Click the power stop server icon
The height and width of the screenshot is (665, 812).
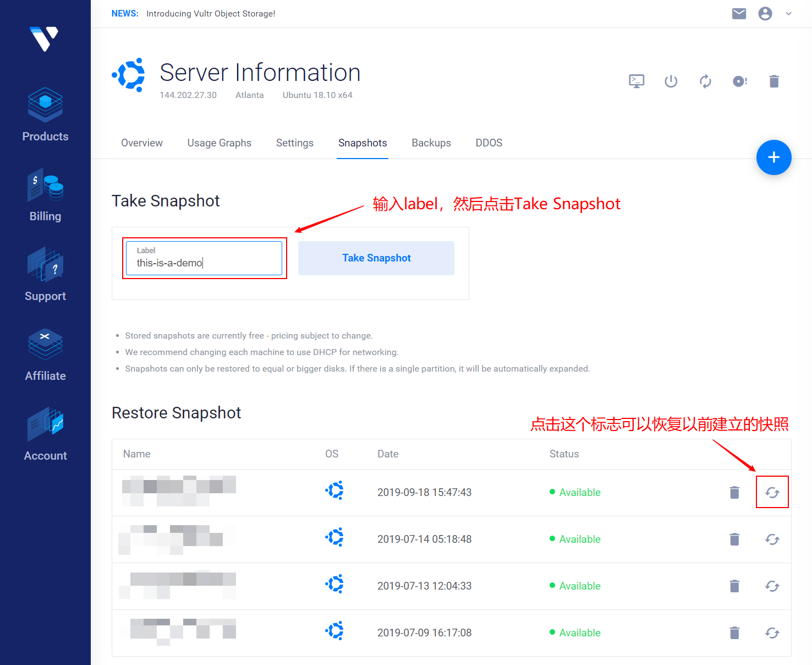[671, 81]
